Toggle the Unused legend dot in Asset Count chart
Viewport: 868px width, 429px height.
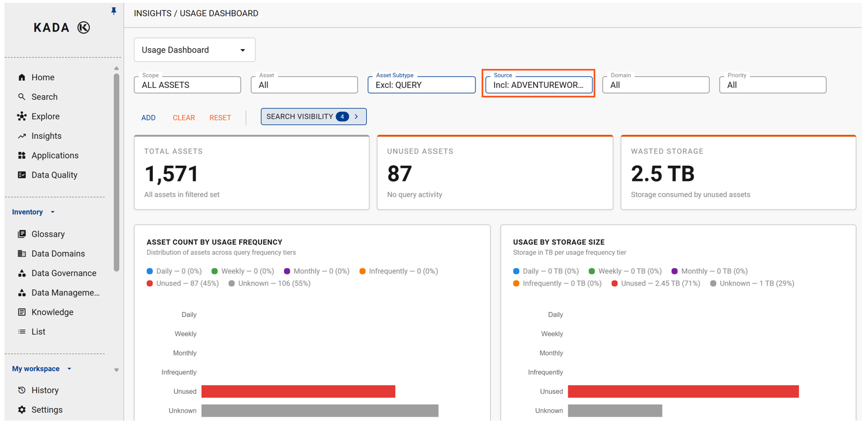[150, 283]
